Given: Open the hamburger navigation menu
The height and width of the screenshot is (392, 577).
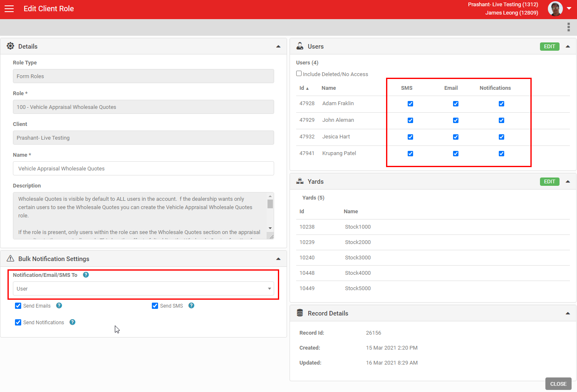Looking at the screenshot, I should 9,9.
